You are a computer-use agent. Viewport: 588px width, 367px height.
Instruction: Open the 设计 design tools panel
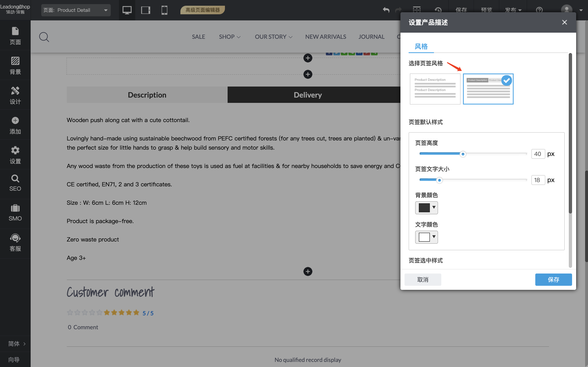pos(15,95)
